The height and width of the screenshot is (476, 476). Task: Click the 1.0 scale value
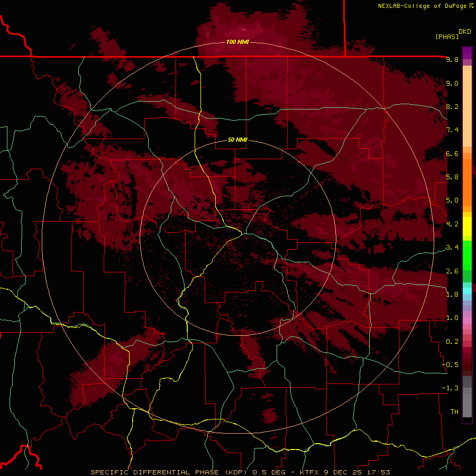tap(452, 318)
